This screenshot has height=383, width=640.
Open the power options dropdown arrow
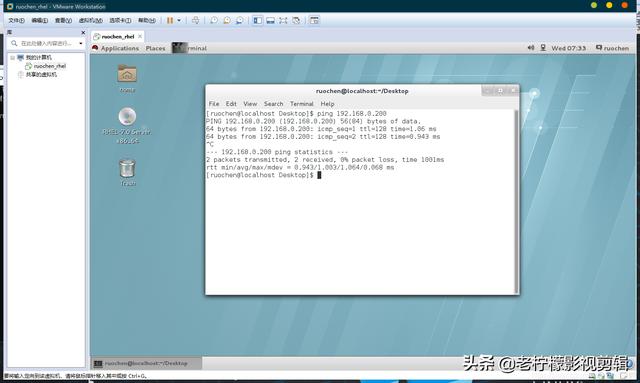pyautogui.click(x=179, y=20)
